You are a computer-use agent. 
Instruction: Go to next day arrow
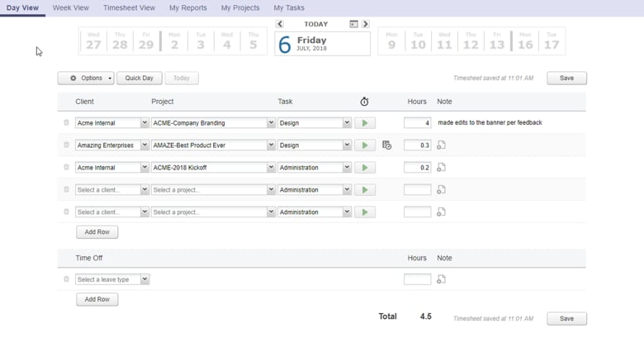[366, 24]
